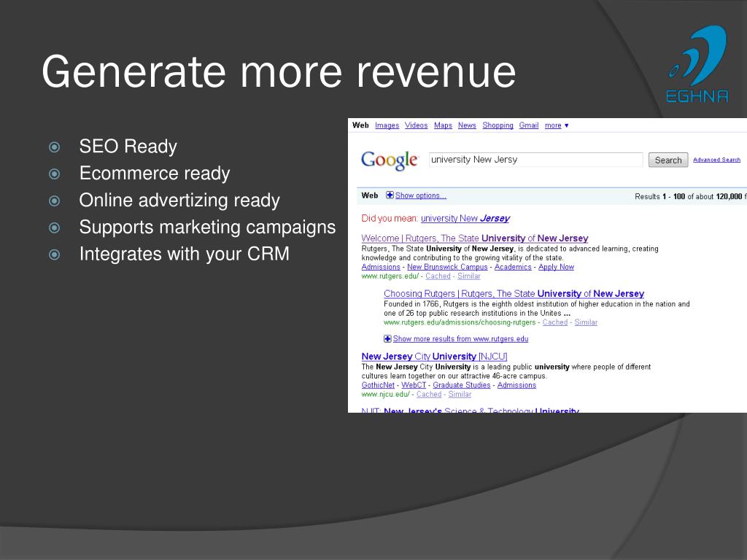Expand Show more results from rutgers.edu
Screen dimensions: 747x560
point(388,338)
